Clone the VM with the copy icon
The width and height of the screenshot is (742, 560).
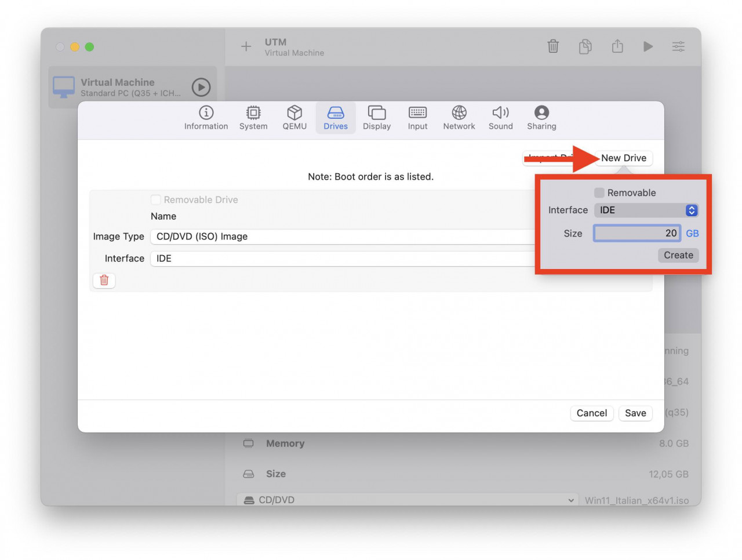[585, 46]
